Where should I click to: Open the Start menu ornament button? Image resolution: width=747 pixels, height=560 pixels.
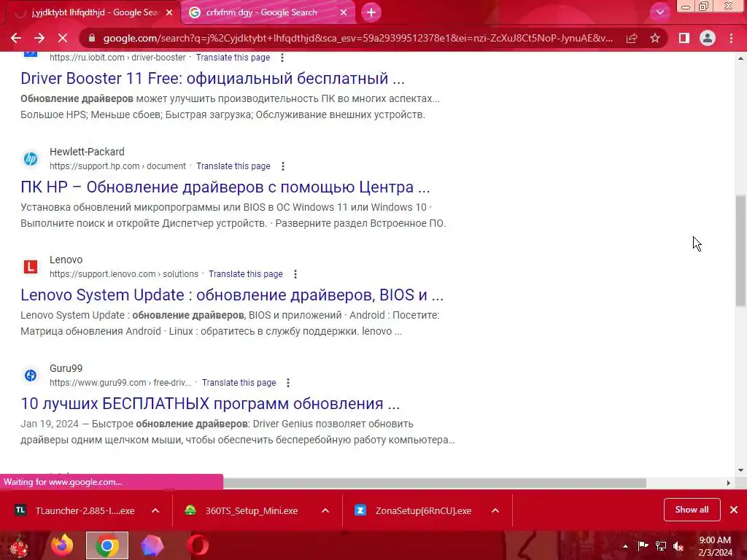tap(18, 545)
